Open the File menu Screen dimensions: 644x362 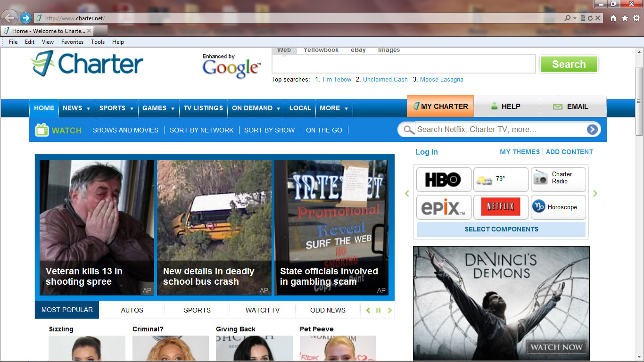(13, 42)
